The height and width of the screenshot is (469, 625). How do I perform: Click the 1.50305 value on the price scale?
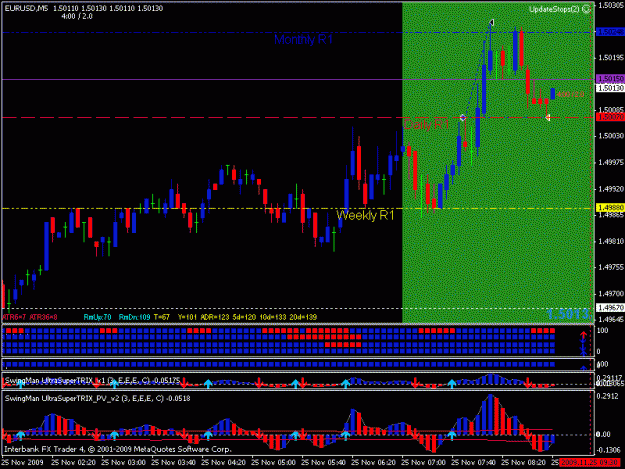[x=611, y=5]
